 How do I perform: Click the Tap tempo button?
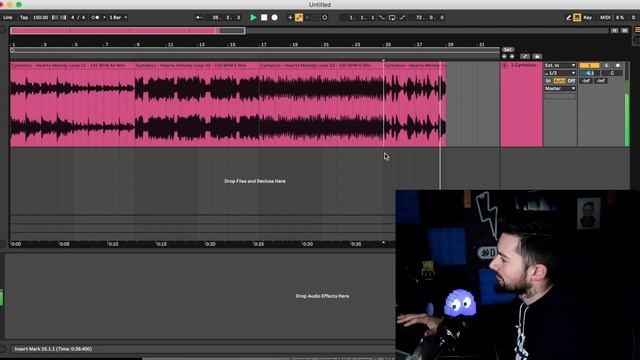click(24, 18)
